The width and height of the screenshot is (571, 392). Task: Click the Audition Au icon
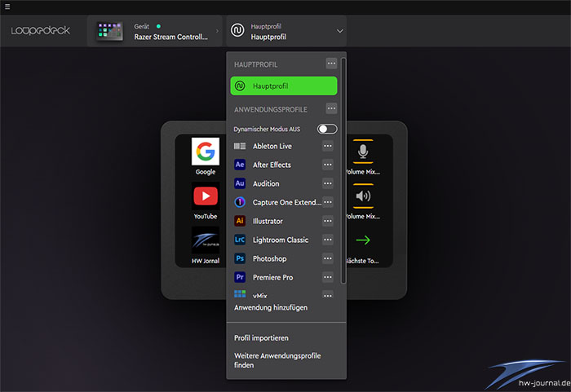pos(240,183)
